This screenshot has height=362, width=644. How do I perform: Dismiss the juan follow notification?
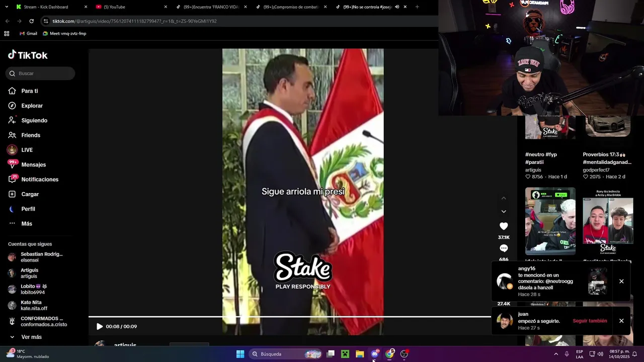(x=621, y=321)
